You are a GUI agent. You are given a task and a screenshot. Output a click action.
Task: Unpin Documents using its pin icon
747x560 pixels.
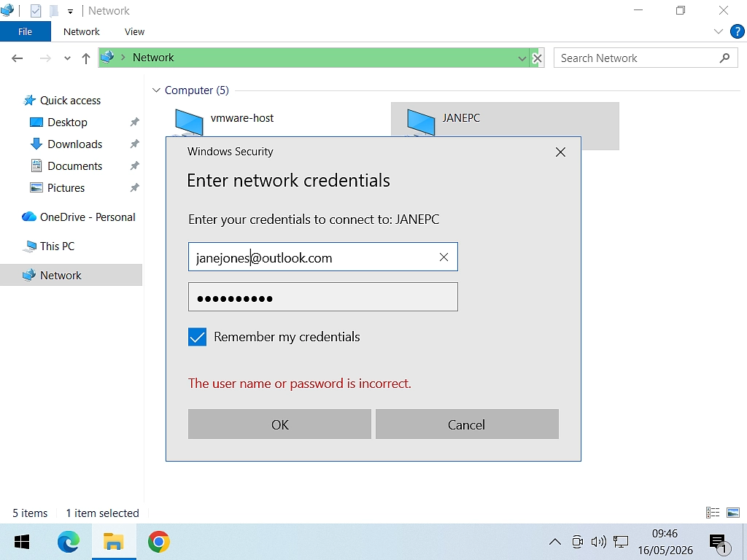(x=134, y=166)
